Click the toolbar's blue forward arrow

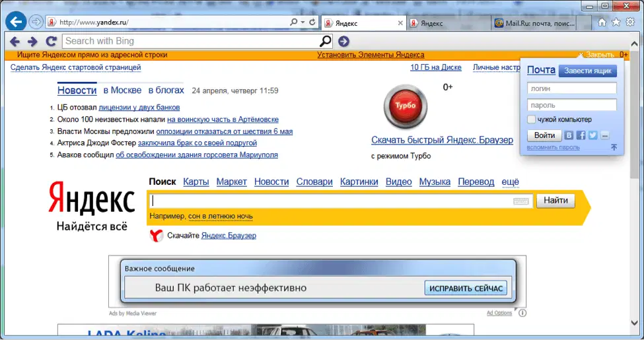tap(32, 41)
